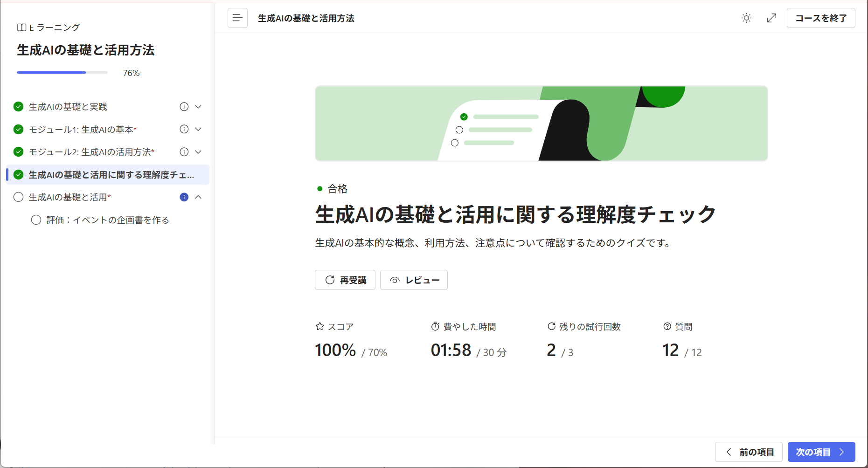This screenshot has width=868, height=468.
Task: Click the レビュー review button
Action: pos(414,280)
